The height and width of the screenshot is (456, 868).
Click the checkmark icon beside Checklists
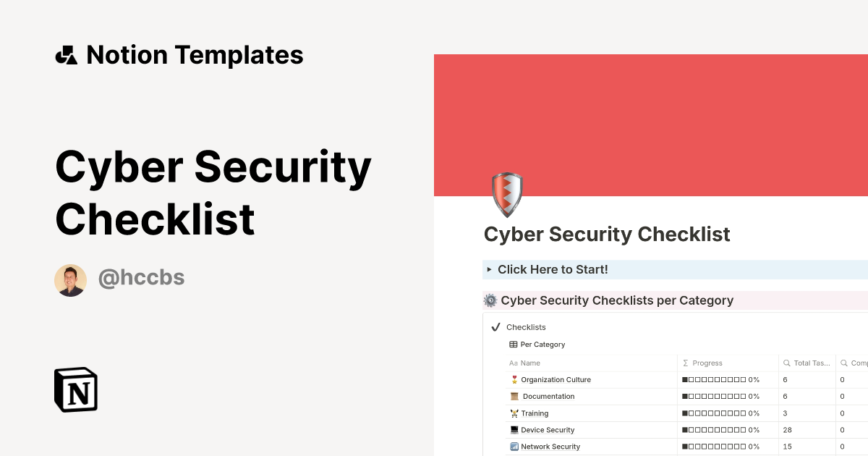click(495, 326)
